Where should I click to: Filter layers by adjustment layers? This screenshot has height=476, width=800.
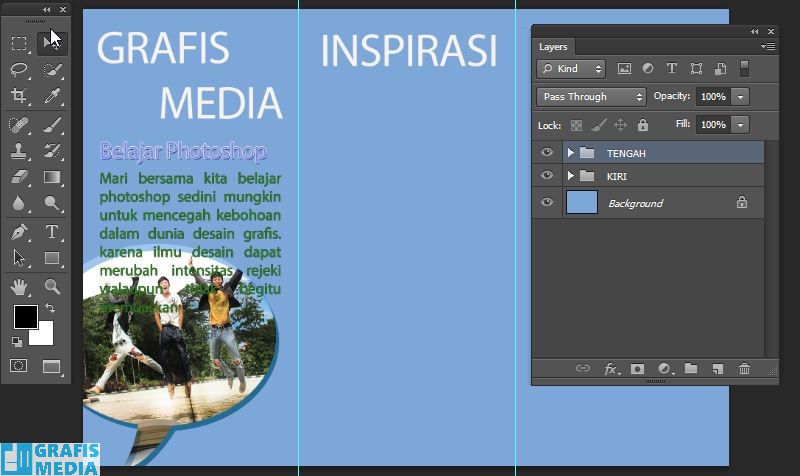pyautogui.click(x=648, y=68)
